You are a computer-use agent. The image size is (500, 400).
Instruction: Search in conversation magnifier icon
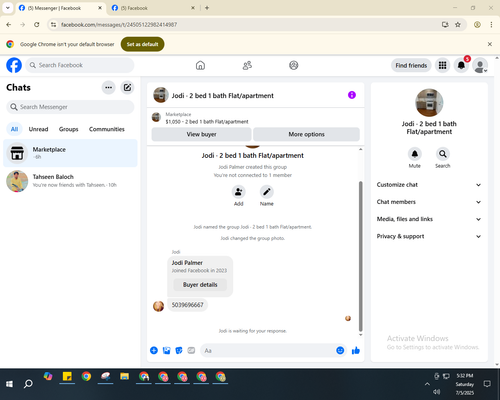point(443,154)
